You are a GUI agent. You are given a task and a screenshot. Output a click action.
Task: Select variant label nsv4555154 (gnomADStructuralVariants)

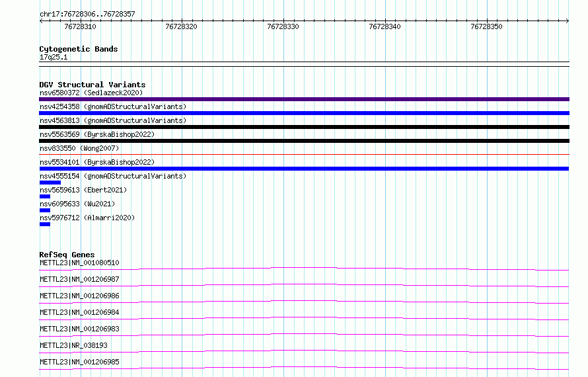tap(113, 176)
